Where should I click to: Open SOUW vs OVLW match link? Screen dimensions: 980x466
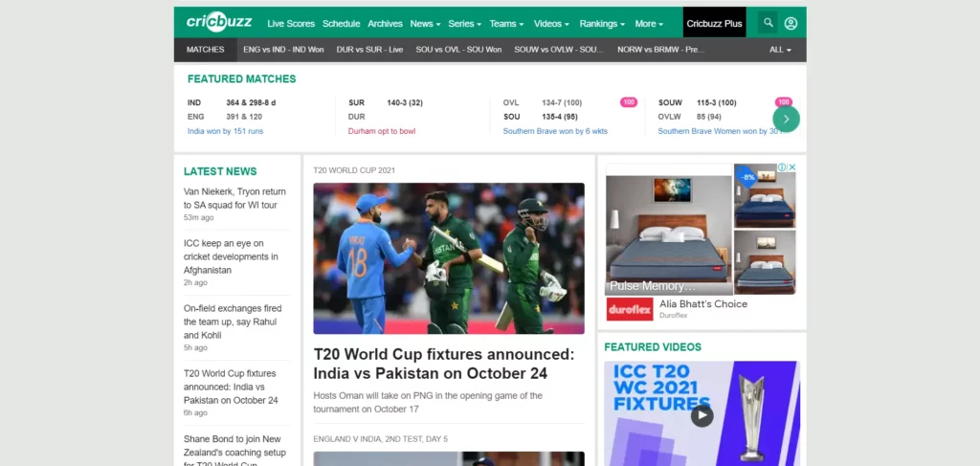559,50
